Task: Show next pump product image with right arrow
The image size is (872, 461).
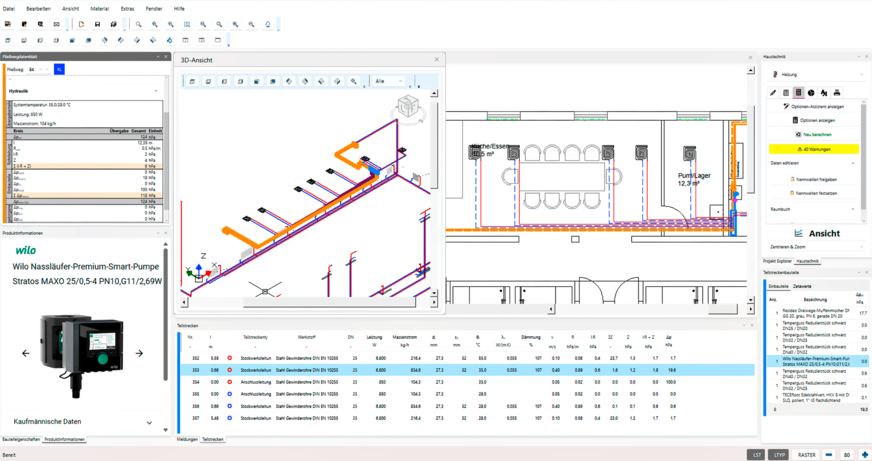Action: (139, 353)
